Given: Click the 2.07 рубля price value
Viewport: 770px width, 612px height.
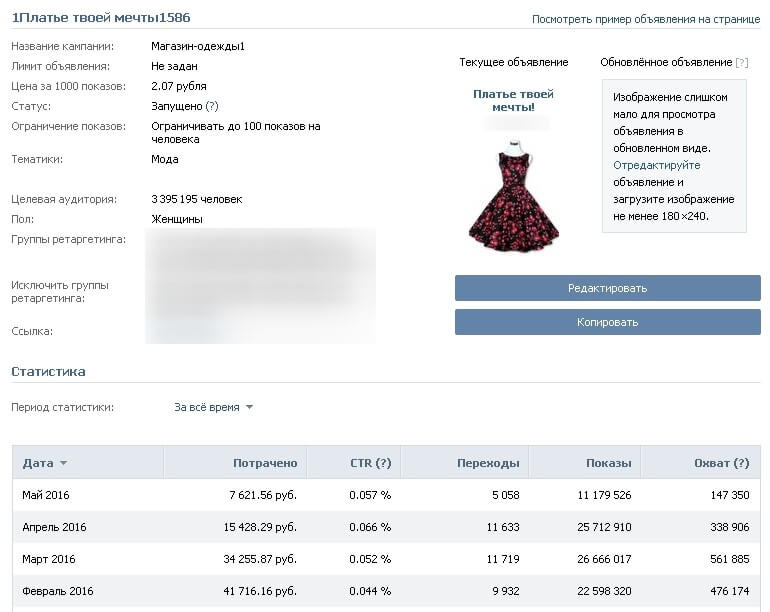Looking at the screenshot, I should 179,86.
